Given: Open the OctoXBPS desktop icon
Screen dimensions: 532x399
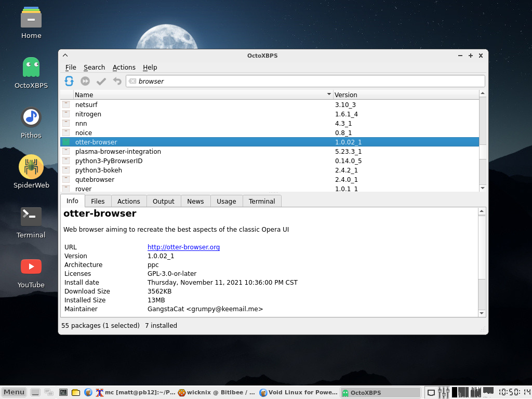Looking at the screenshot, I should pos(31,73).
